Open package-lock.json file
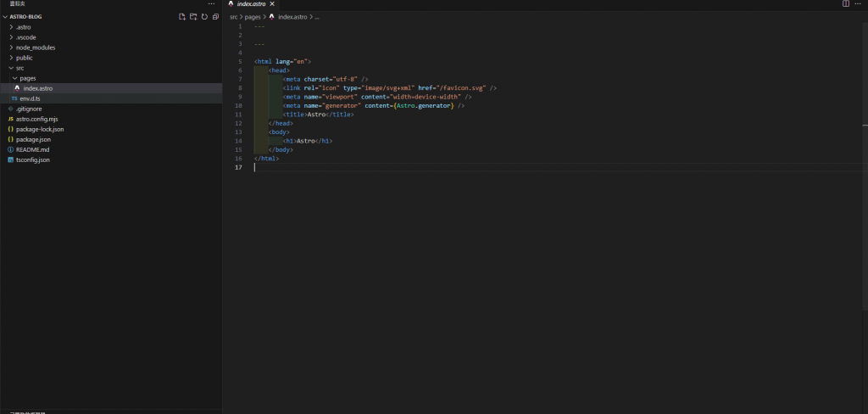The image size is (868, 414). click(x=111, y=129)
